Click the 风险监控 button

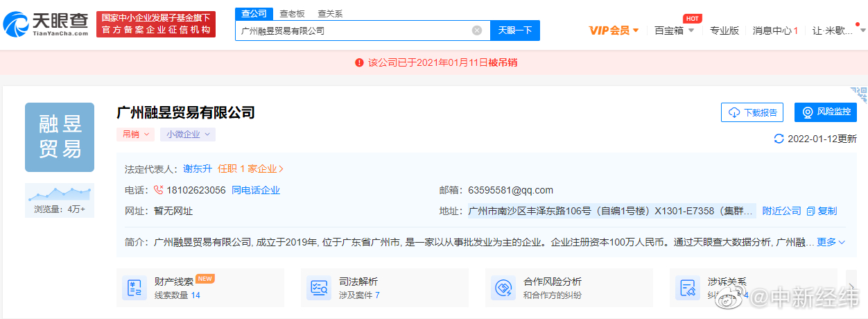pyautogui.click(x=826, y=112)
